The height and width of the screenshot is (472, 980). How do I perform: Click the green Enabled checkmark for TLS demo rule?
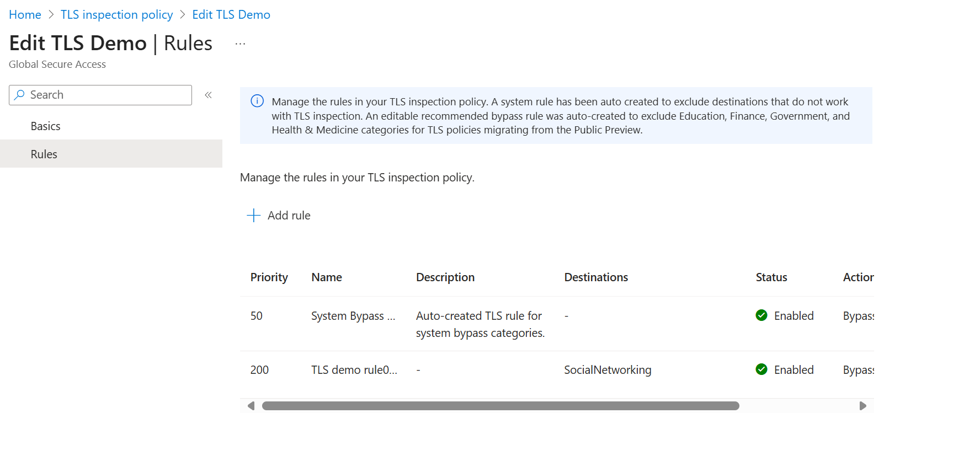point(761,369)
